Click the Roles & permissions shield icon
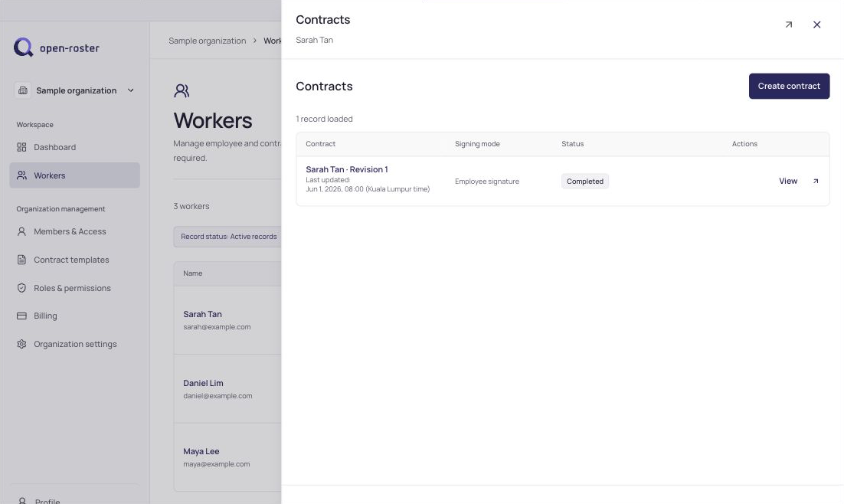This screenshot has height=504, width=844. [21, 287]
